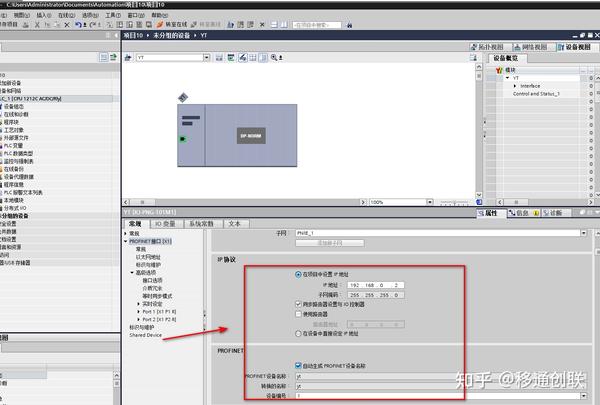Image resolution: width=600 pixels, height=405 pixels.
Task: Toggle sync router settings with IO controller checkbox
Action: click(x=298, y=304)
